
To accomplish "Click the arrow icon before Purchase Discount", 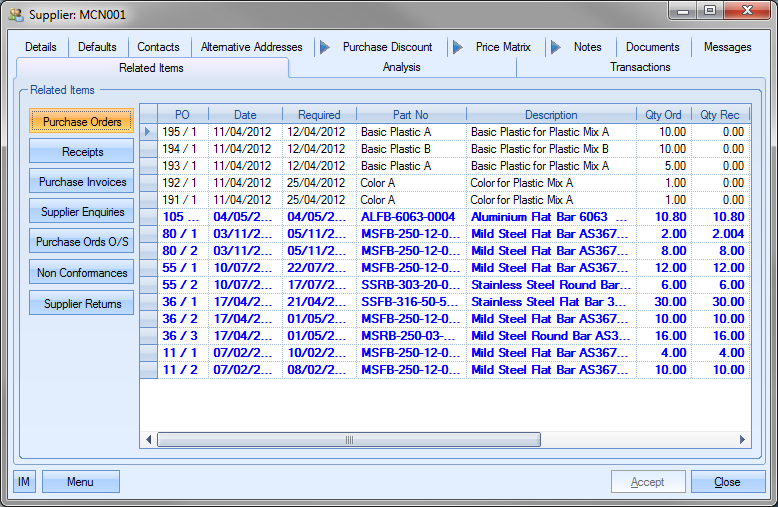I will pyautogui.click(x=324, y=47).
